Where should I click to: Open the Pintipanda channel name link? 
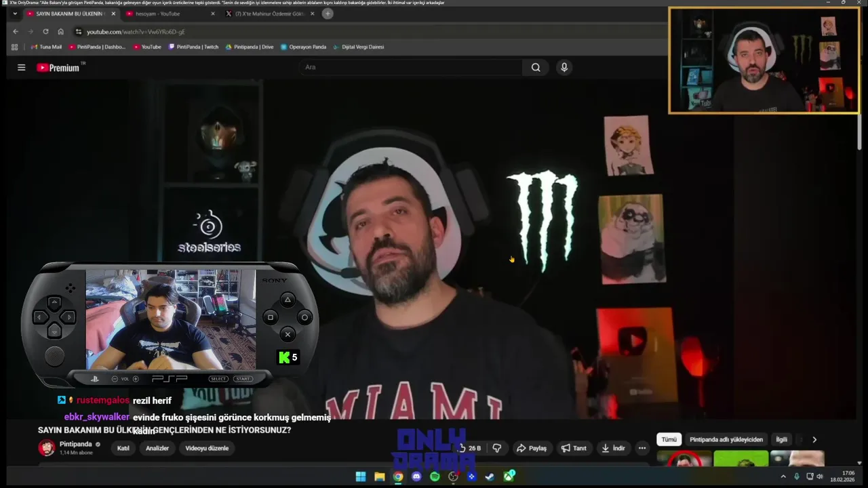[x=75, y=445]
